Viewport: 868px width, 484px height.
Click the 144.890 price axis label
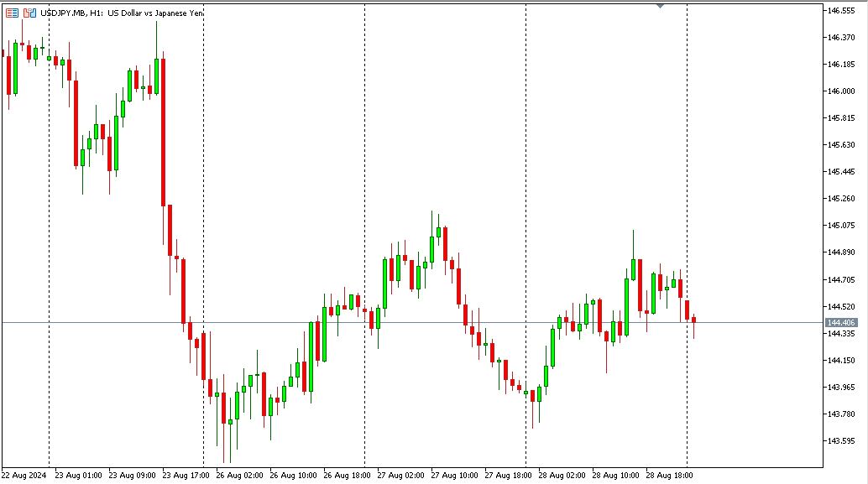841,252
